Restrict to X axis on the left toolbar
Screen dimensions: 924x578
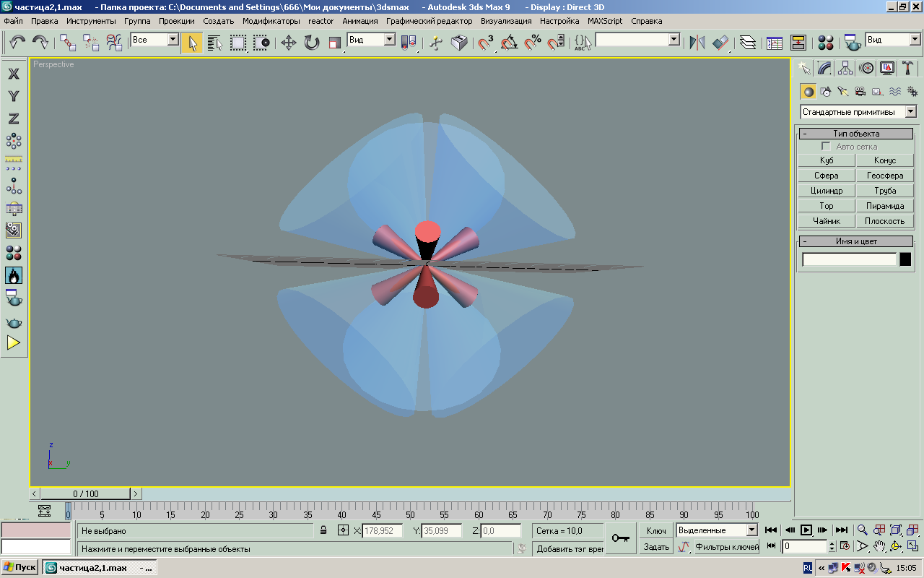[13, 74]
